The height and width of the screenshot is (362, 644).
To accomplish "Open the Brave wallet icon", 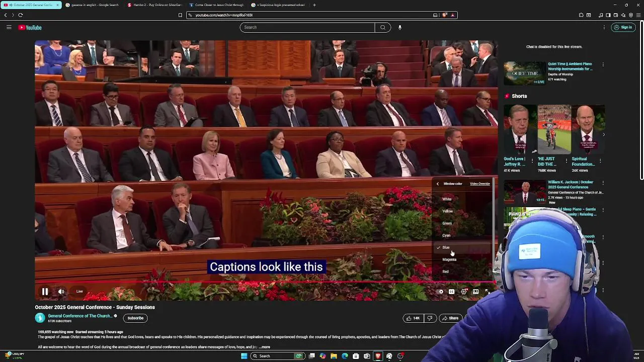I will click(x=616, y=15).
